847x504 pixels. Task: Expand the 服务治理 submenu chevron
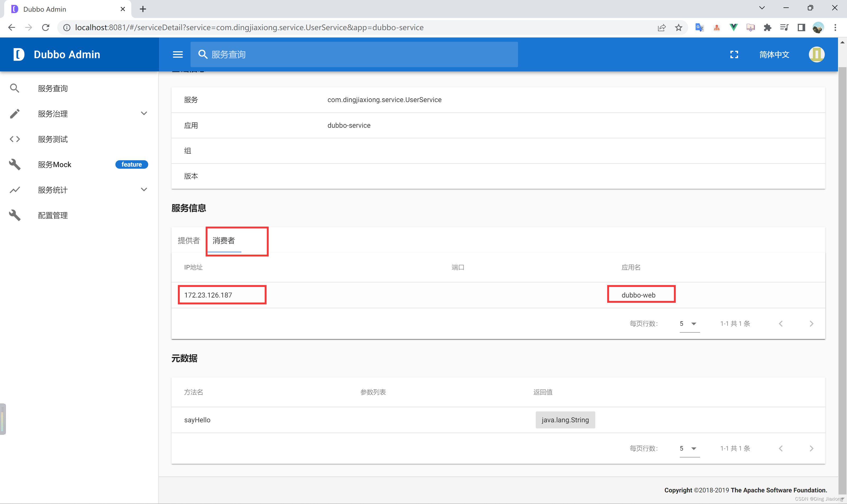(x=144, y=113)
